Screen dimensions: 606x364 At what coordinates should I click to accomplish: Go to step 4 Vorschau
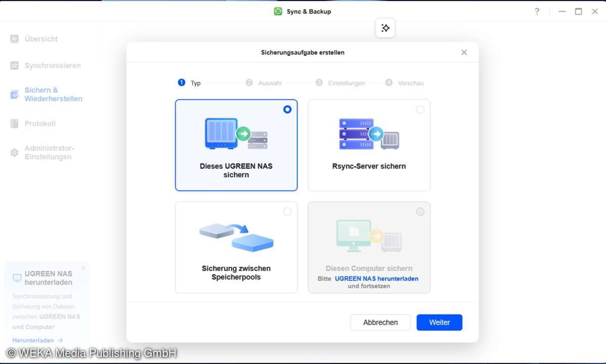pos(404,83)
